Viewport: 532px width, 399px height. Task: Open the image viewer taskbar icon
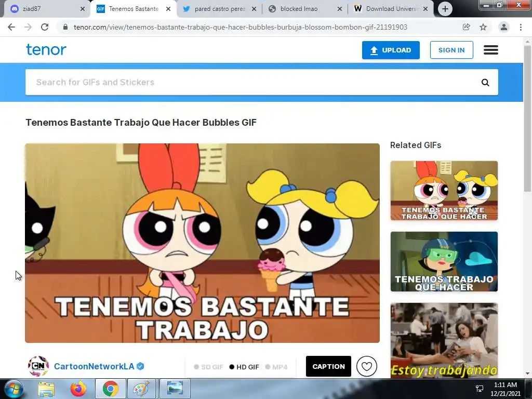pyautogui.click(x=175, y=389)
